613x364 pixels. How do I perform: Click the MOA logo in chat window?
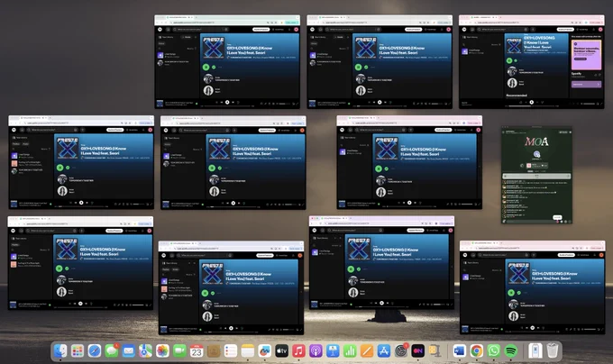[x=536, y=141]
